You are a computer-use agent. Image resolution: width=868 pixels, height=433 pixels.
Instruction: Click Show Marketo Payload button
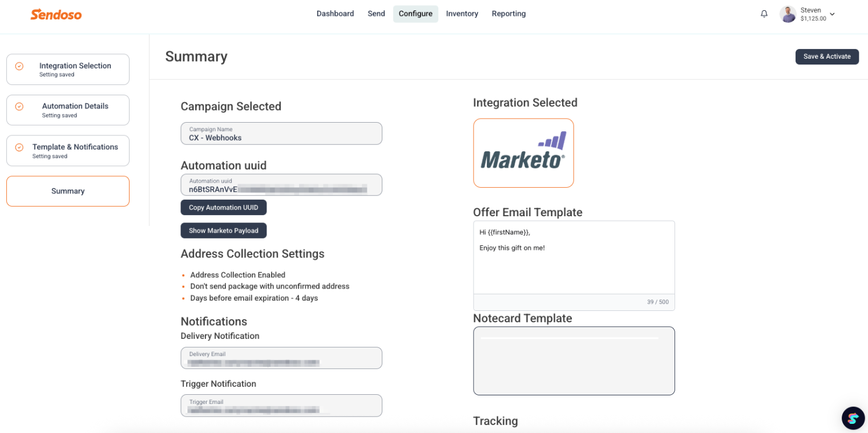pos(223,230)
